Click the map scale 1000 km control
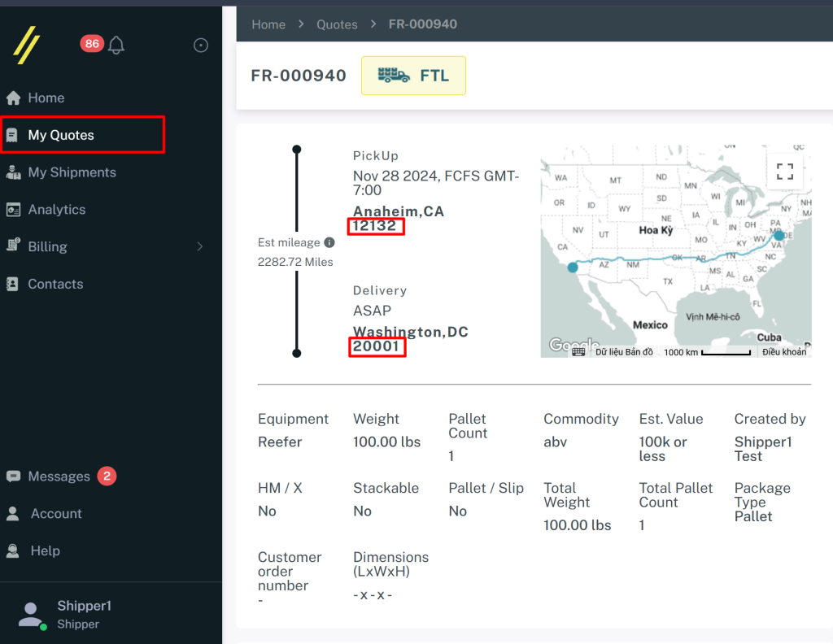 tap(707, 352)
